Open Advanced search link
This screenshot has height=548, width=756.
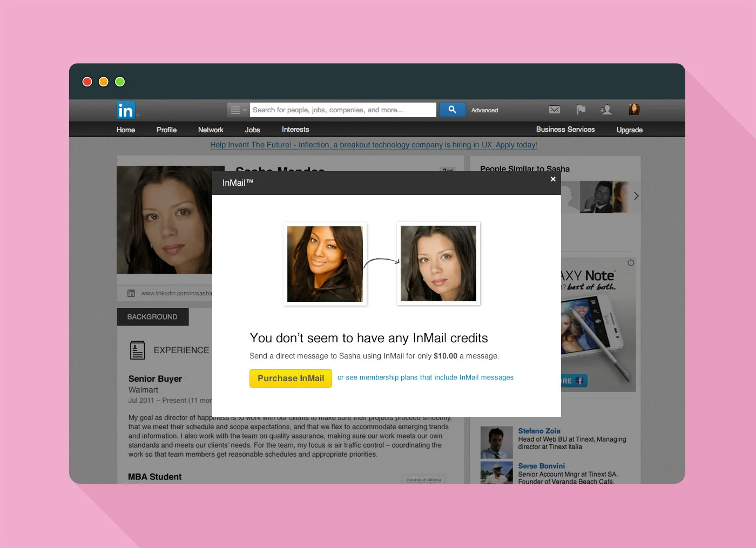pyautogui.click(x=484, y=110)
